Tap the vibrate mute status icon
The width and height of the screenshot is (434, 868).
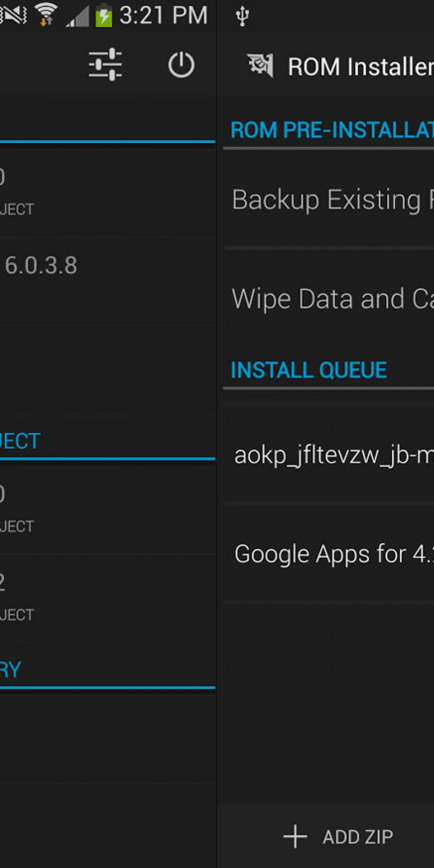13,15
